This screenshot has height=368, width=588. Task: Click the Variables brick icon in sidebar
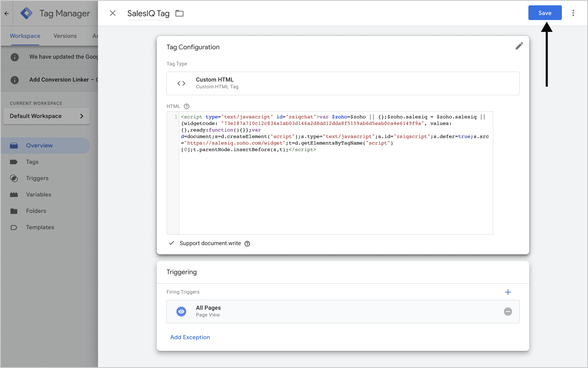click(14, 195)
